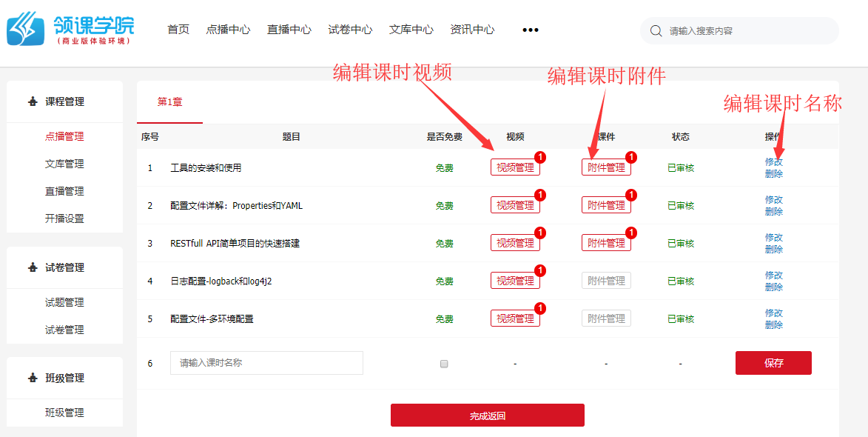
Task: Click 修改 for RESTfull API row
Action: (x=774, y=237)
